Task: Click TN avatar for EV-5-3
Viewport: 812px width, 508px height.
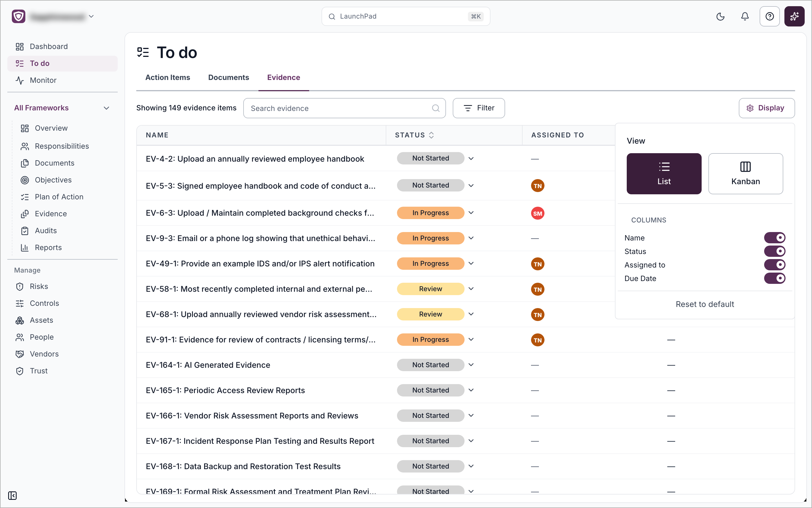Action: pos(537,186)
